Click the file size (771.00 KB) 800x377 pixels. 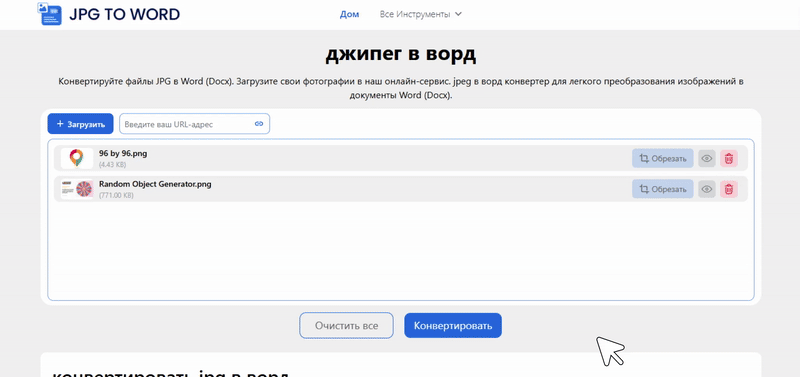click(116, 195)
